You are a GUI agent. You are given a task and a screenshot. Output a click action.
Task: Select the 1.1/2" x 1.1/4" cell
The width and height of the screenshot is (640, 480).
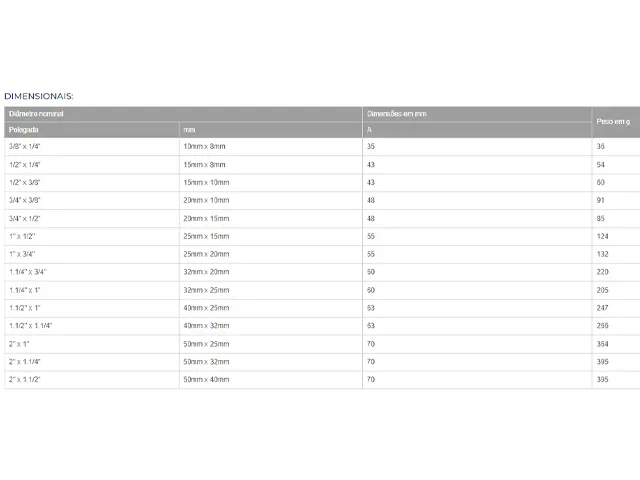point(91,326)
